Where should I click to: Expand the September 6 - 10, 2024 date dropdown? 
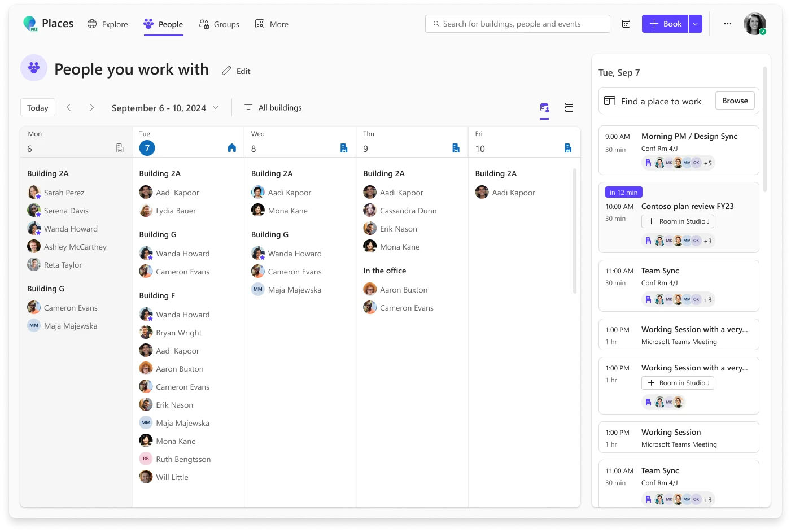pos(215,107)
